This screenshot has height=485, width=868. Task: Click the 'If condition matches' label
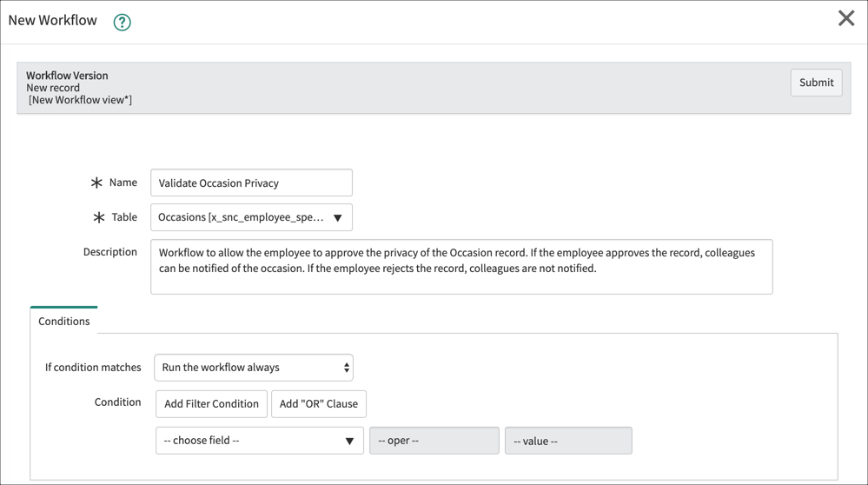[93, 367]
